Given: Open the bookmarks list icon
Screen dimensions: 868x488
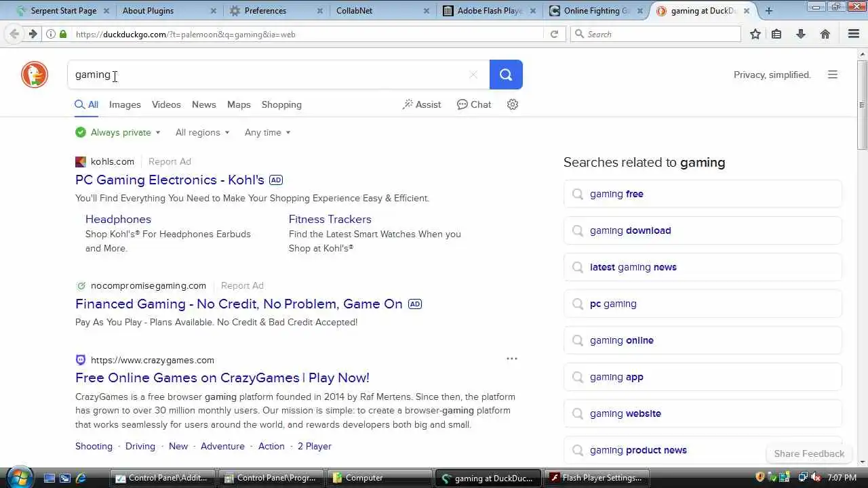Looking at the screenshot, I should click(x=776, y=34).
